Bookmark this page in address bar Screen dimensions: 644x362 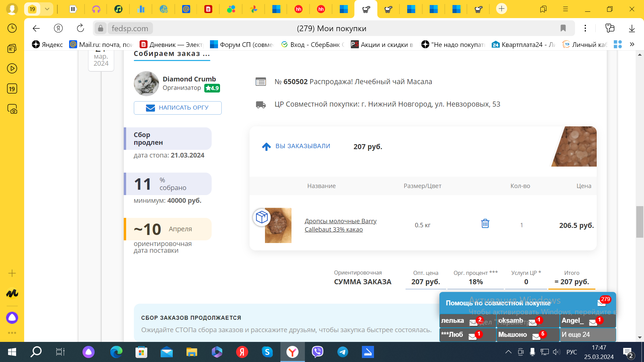[x=563, y=28]
